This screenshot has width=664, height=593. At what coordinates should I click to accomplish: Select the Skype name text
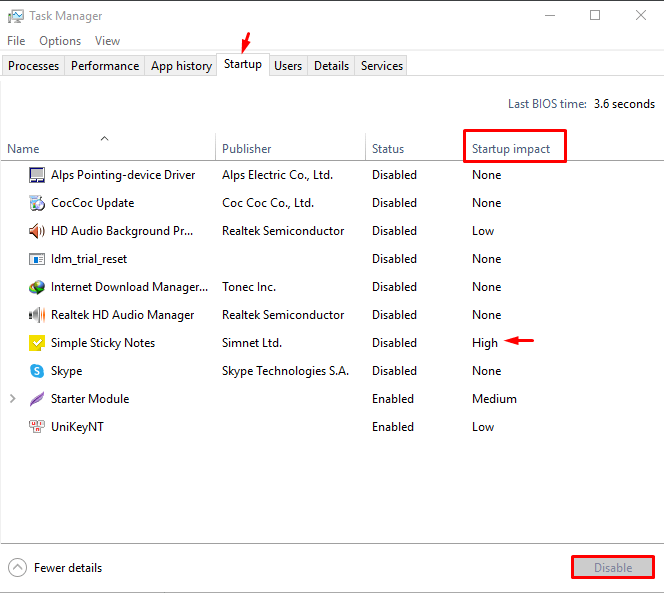66,371
